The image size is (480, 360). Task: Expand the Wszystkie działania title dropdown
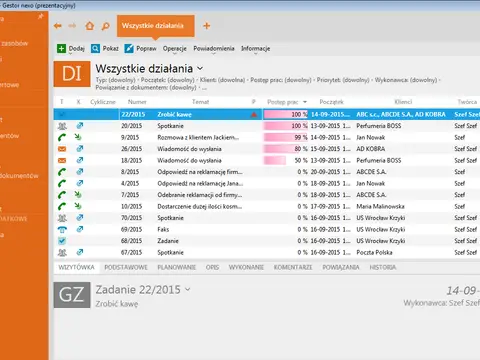[200, 69]
